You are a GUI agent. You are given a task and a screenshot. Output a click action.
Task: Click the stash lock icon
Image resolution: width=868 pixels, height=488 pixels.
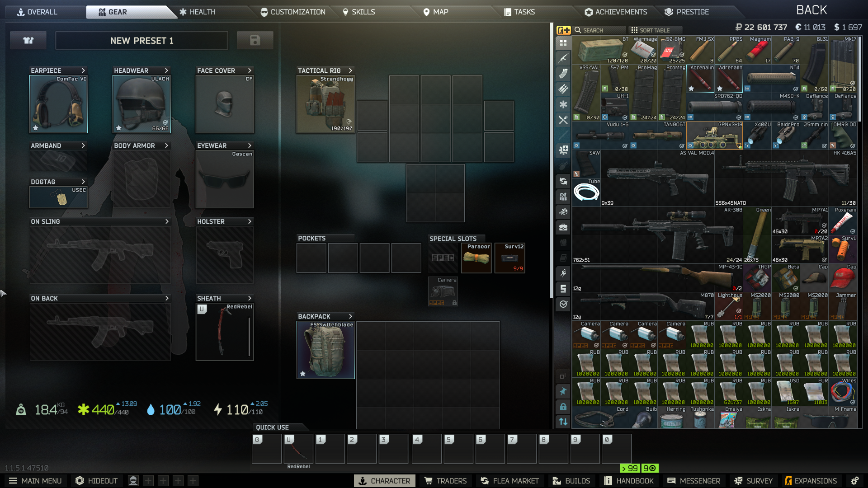(x=563, y=407)
